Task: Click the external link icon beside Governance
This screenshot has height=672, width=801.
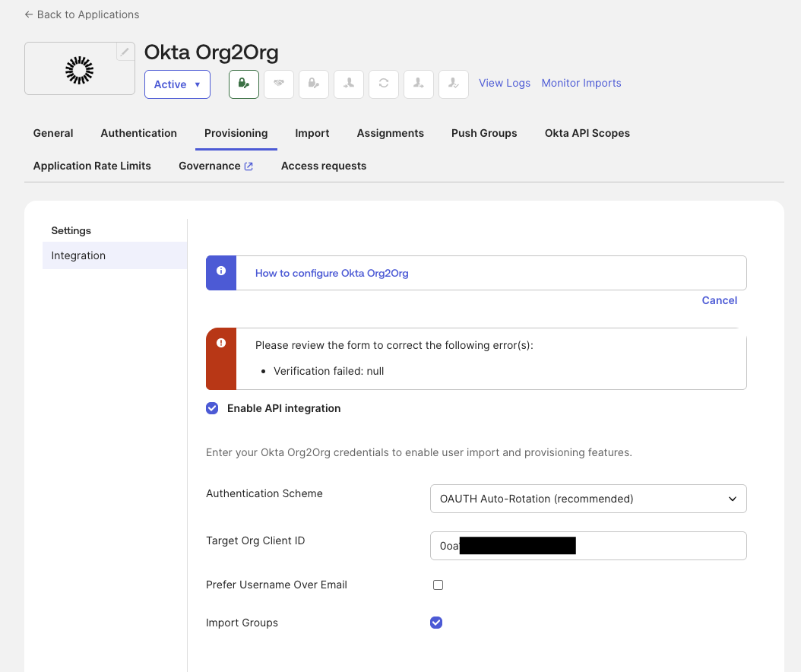Action: tap(249, 166)
